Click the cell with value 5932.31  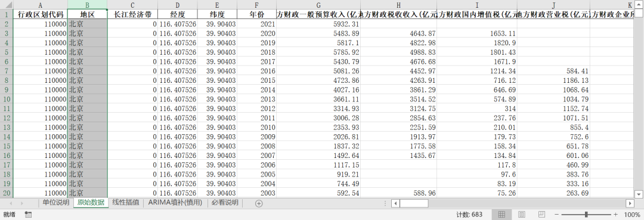[x=318, y=24]
